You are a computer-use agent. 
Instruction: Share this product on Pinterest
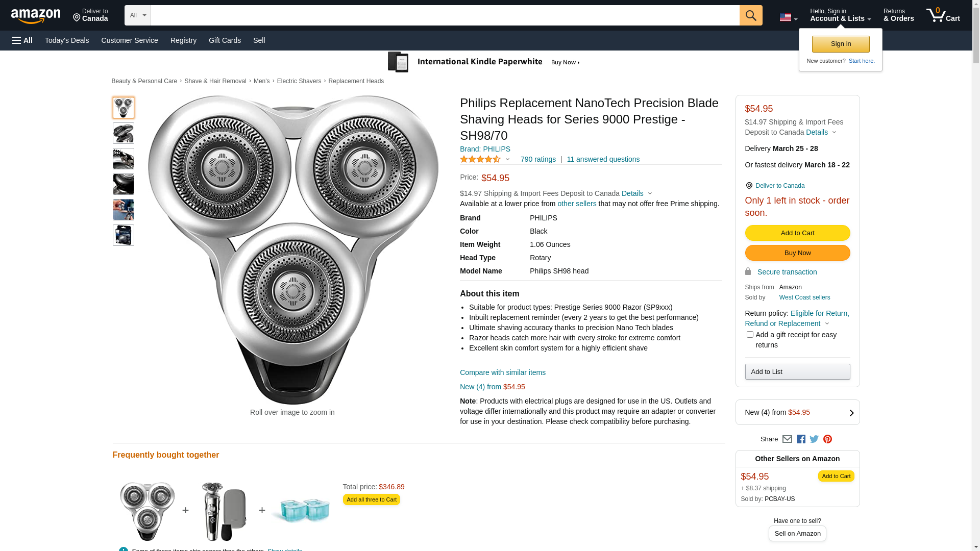[827, 439]
